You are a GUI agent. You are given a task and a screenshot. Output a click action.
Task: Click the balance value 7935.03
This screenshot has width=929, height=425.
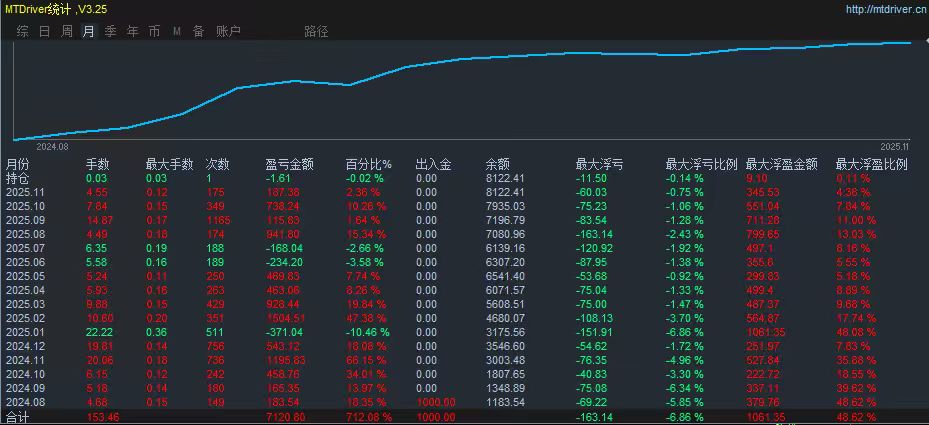click(504, 206)
